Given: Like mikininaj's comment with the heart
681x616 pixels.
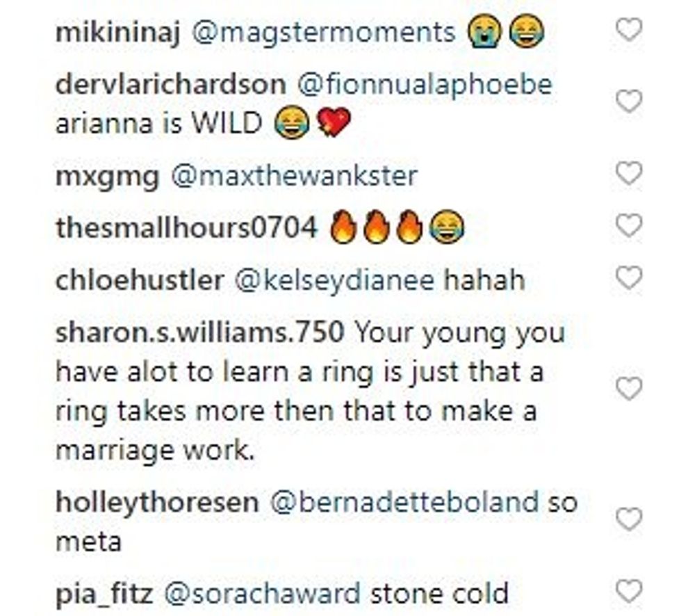Looking at the screenshot, I should click(629, 30).
